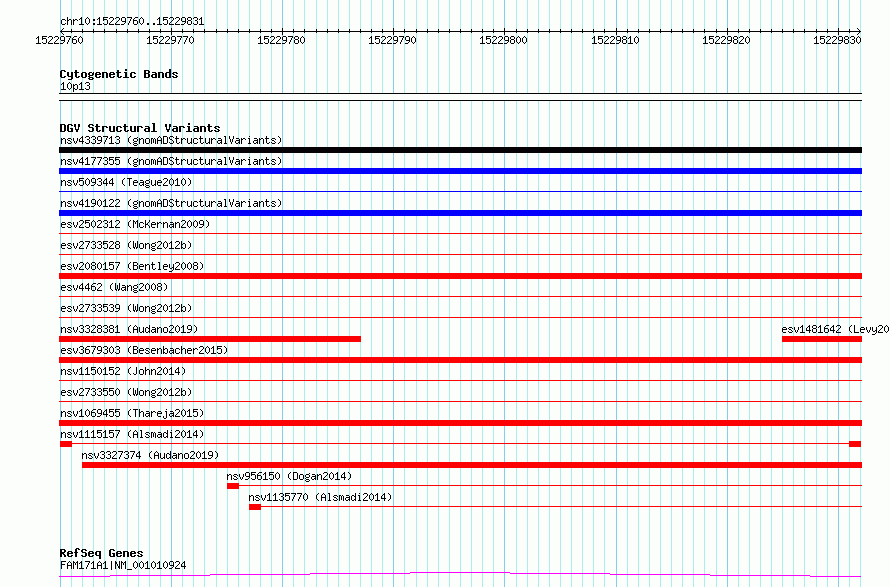Open nsv1150152 (John2014) variant
The width and height of the screenshot is (890, 587).
[123, 371]
